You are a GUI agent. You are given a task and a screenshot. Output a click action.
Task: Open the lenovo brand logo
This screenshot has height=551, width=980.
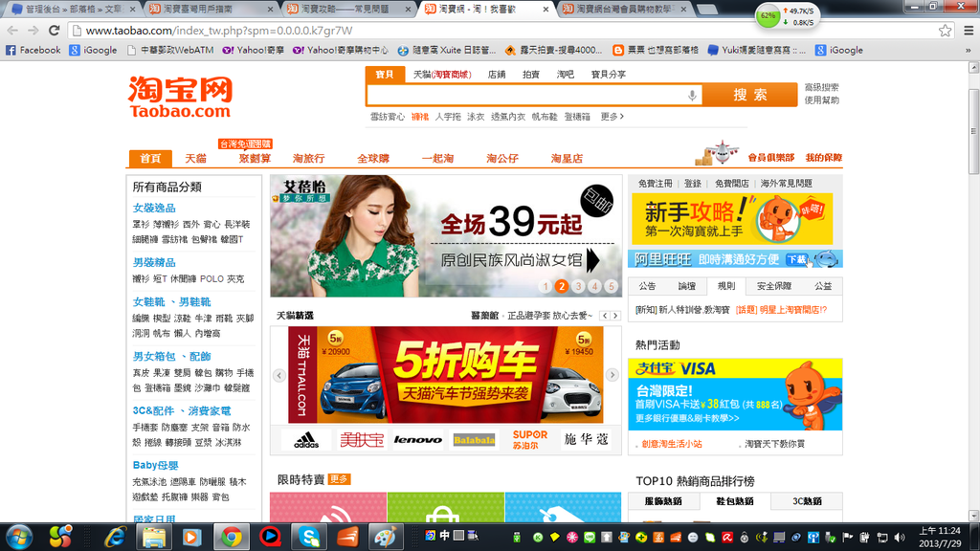pos(418,440)
